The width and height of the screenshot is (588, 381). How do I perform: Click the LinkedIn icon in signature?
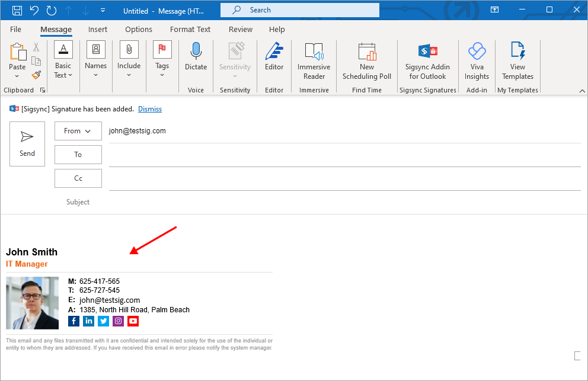pyautogui.click(x=88, y=321)
